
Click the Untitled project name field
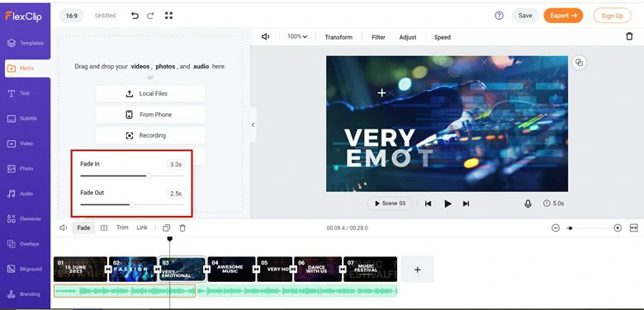coord(106,16)
